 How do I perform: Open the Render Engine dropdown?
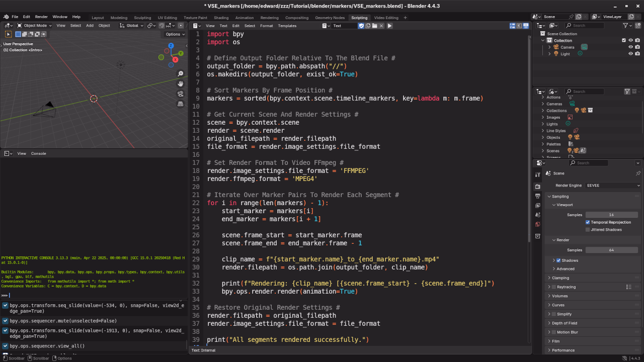[613, 186]
